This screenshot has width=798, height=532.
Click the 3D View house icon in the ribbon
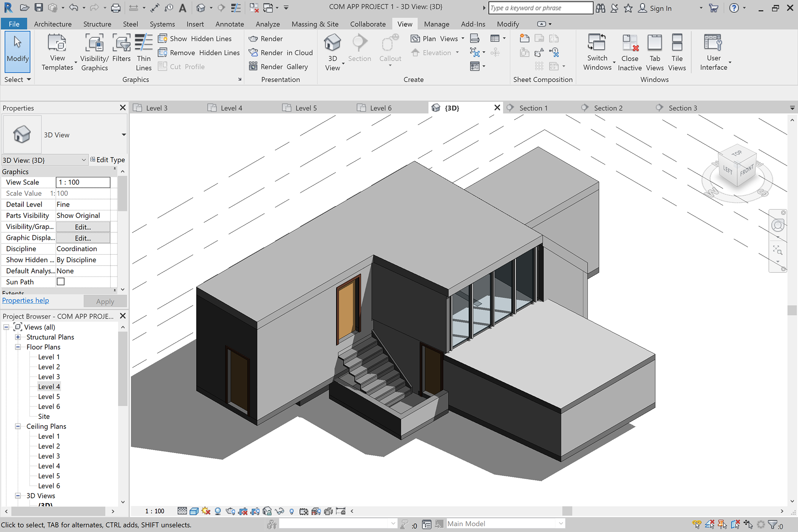(x=332, y=43)
